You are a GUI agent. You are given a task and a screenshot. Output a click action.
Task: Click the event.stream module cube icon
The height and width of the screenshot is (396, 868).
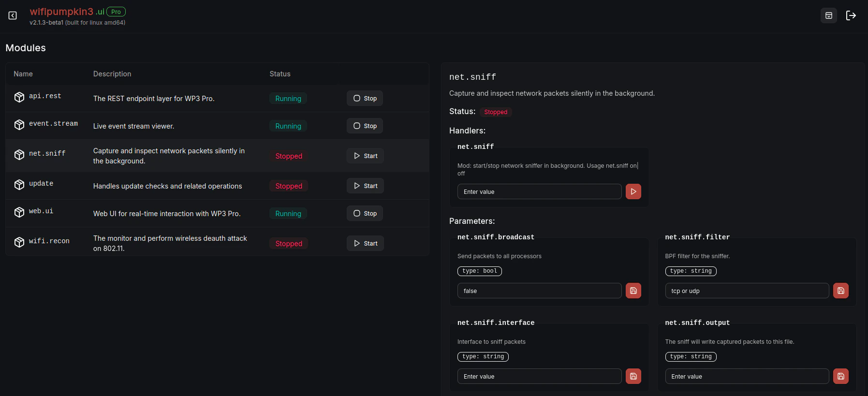(19, 125)
